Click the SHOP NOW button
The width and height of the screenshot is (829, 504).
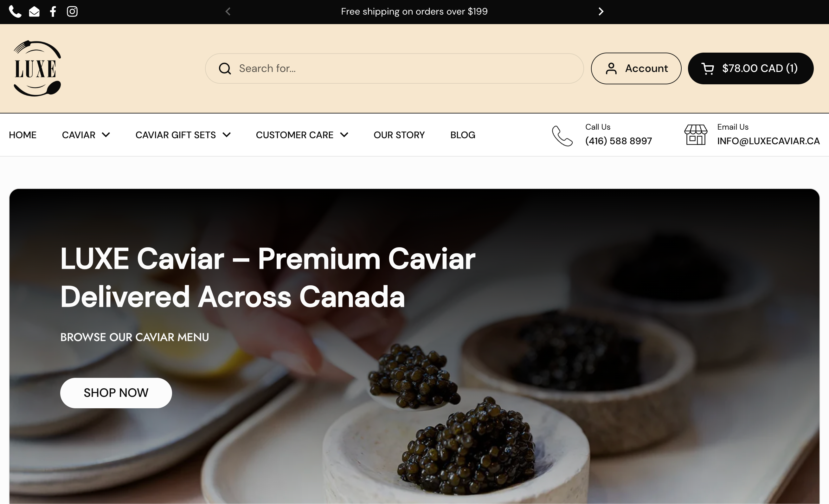(x=116, y=393)
